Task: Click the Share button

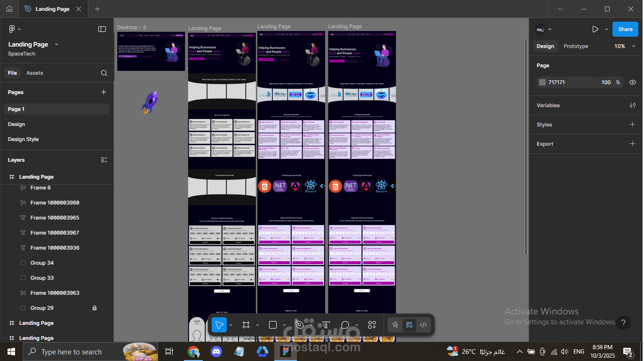Action: pos(625,29)
